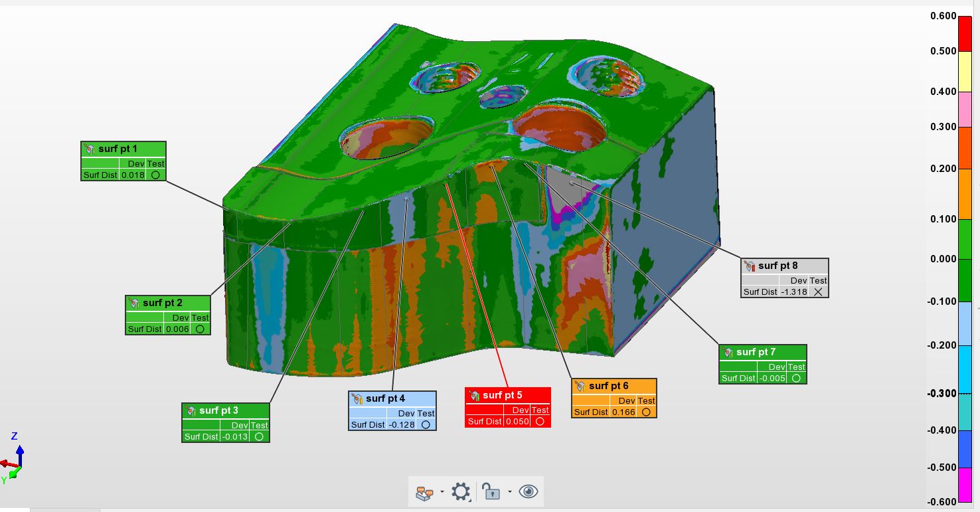Click the failed X mark on surf pt 8
This screenshot has width=980, height=512.
pyautogui.click(x=818, y=292)
